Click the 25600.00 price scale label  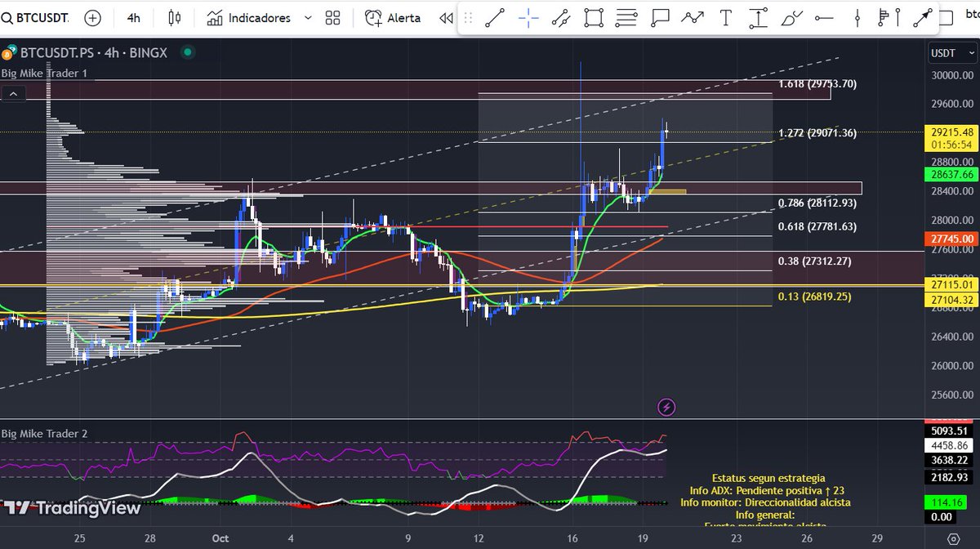[952, 395]
